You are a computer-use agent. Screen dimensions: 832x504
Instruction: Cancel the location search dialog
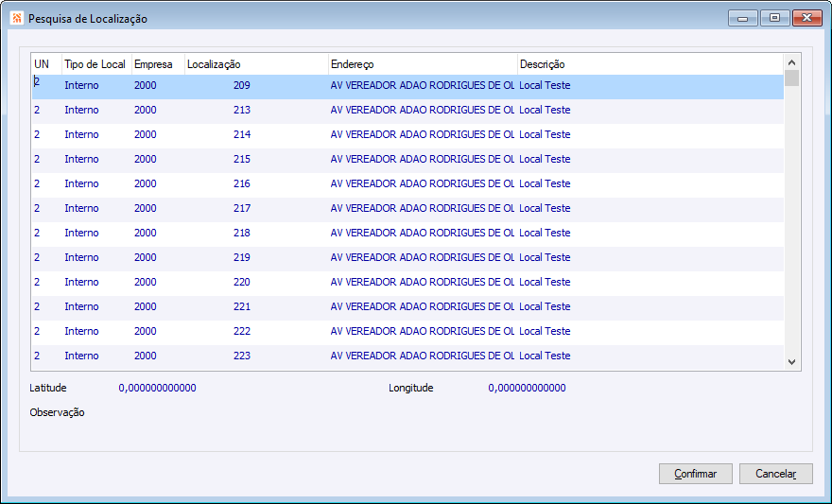tap(776, 474)
